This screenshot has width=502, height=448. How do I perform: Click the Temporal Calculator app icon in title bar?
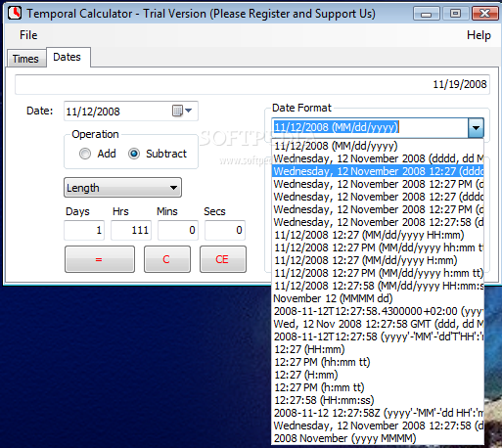click(x=15, y=14)
